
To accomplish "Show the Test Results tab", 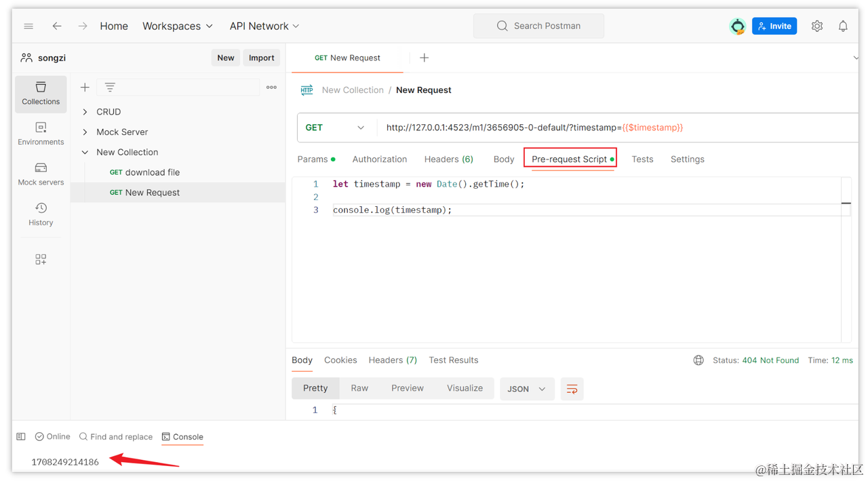I will (454, 360).
